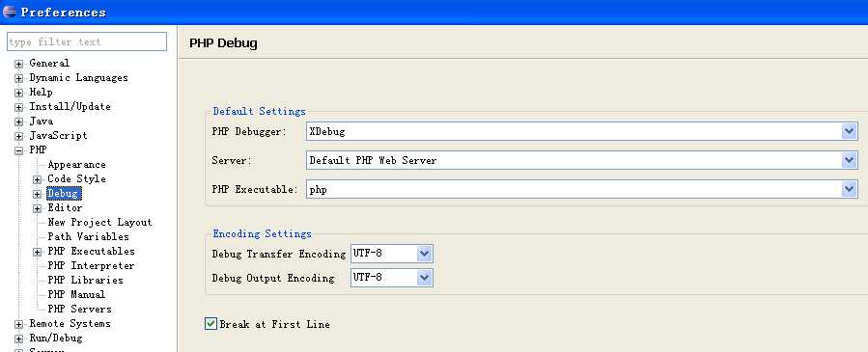Expand the JavaScript preferences node
868x352 pixels.
tap(18, 136)
